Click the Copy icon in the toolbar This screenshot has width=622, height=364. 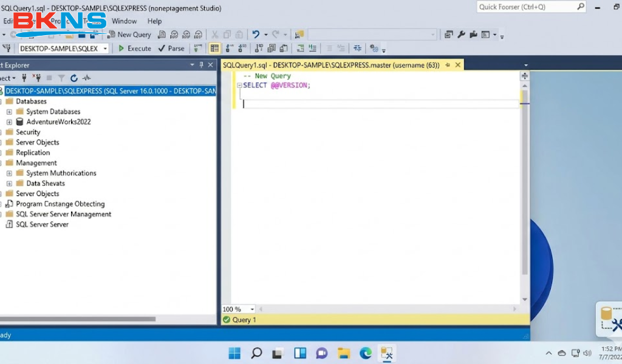[227, 35]
